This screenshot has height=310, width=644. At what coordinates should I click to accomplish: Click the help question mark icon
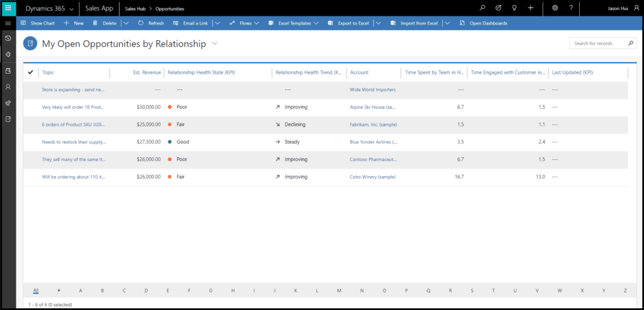pyautogui.click(x=570, y=8)
